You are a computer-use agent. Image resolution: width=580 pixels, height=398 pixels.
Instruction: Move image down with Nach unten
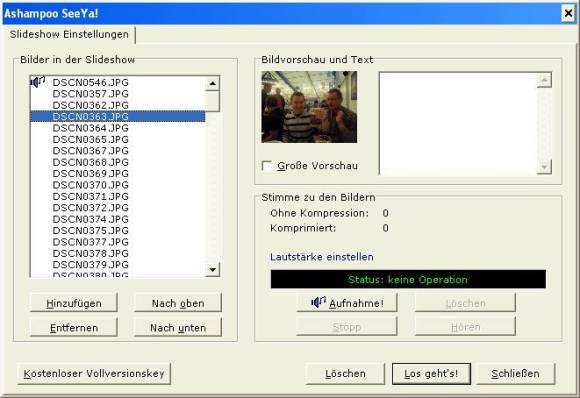[x=178, y=327]
